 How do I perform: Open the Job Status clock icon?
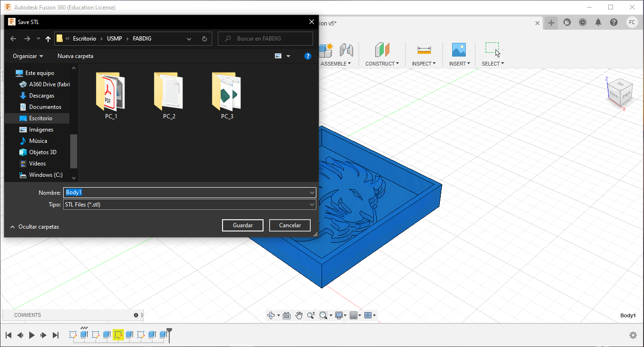click(583, 22)
